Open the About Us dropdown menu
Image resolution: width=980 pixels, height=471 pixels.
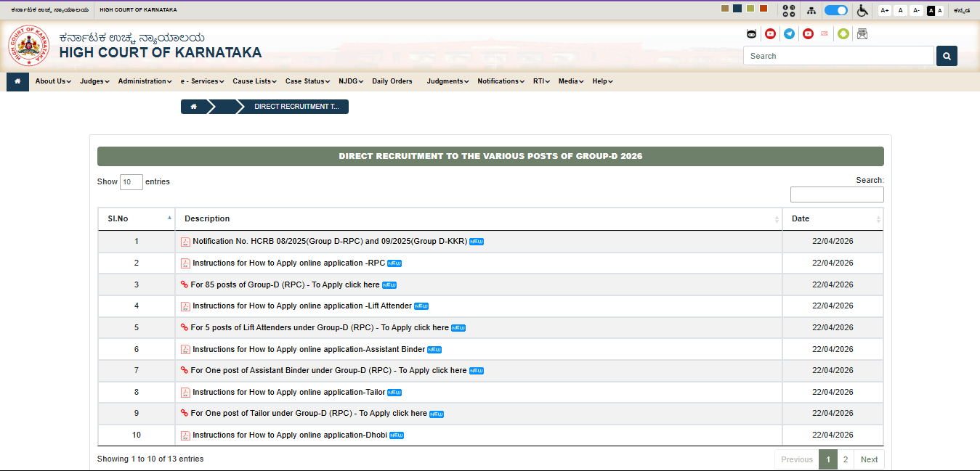[52, 81]
